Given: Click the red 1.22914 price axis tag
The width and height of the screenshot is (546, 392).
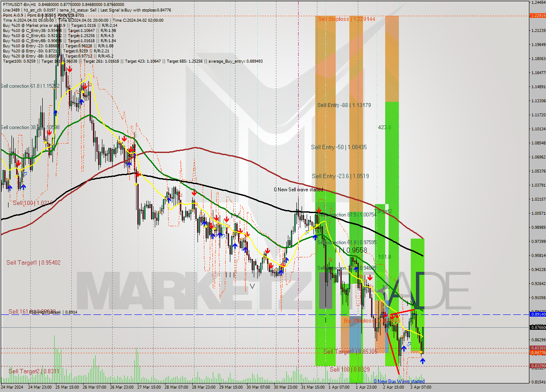Looking at the screenshot, I should click(x=537, y=16).
